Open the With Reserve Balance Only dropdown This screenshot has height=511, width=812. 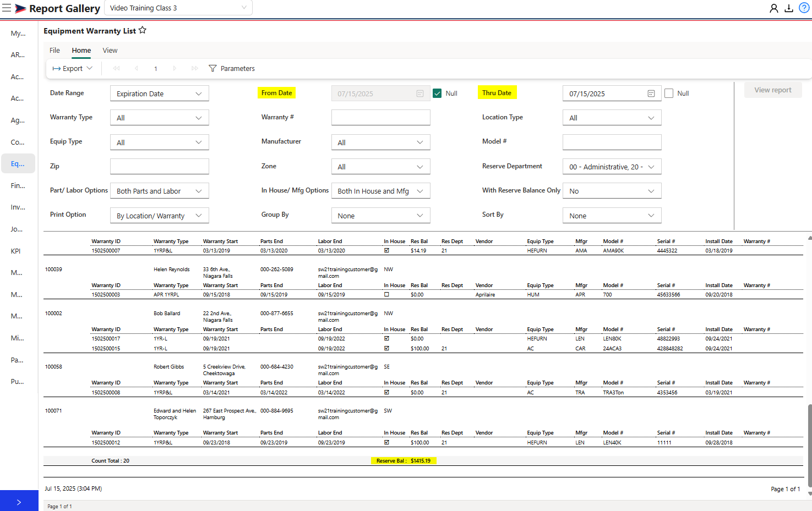[612, 191]
